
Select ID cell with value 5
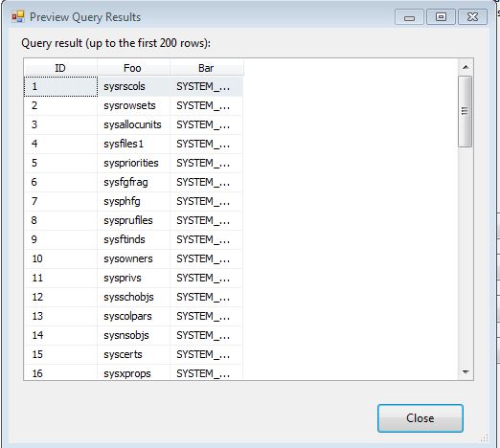click(x=60, y=163)
